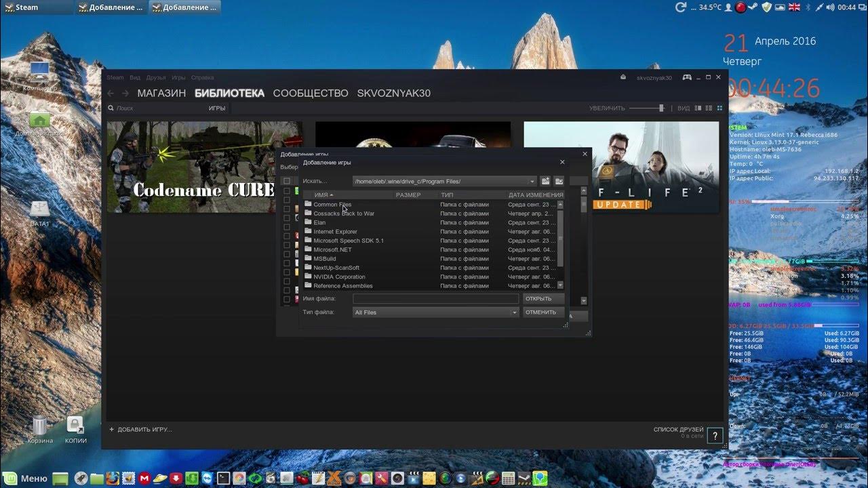Launch TeamViewer from bottom panel
This screenshot has height=488, width=868.
[207, 479]
